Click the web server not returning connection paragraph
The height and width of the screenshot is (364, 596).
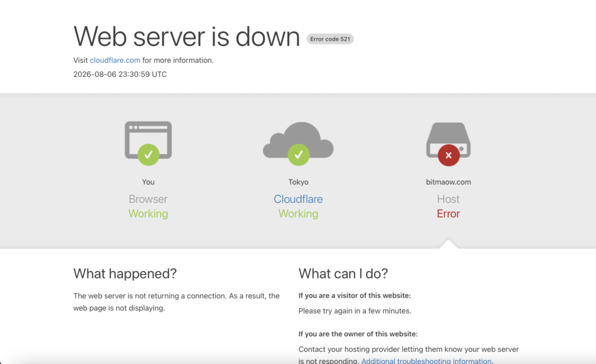[x=176, y=302]
